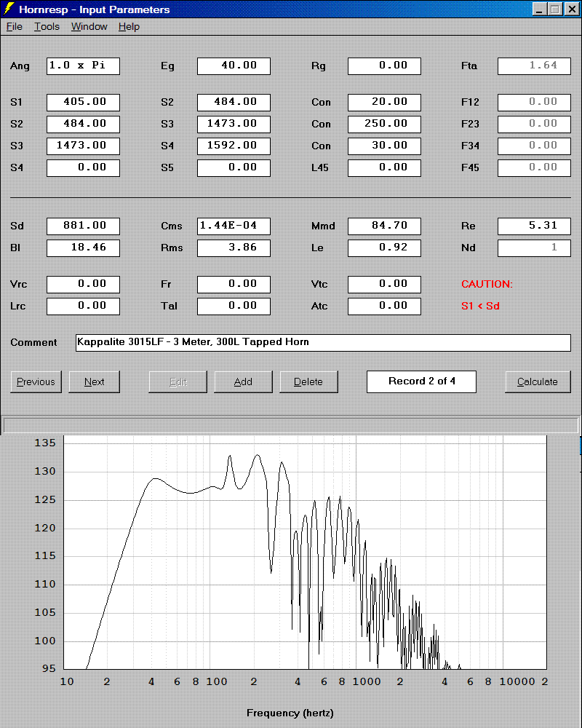Select the Cms field with 1.44E-04
Screen dimensions: 582x728
(234, 226)
